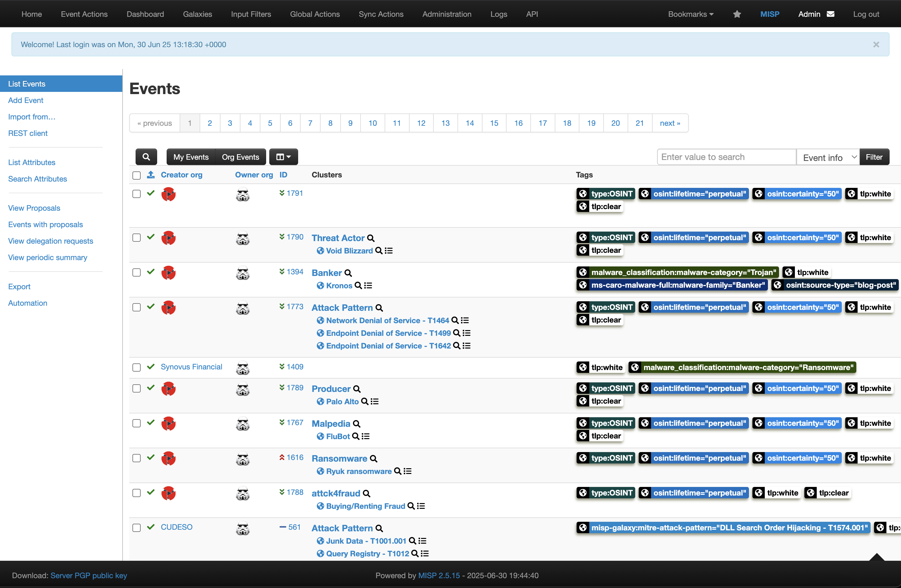Viewport: 901px width, 588px height.
Task: Click the Filter button
Action: 874,157
